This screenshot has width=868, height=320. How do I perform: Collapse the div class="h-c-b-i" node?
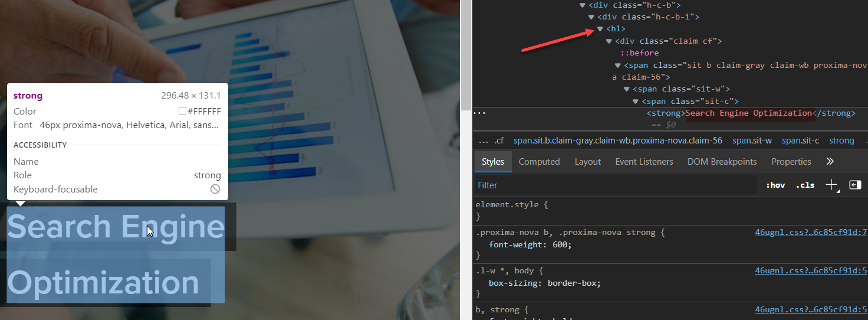591,17
